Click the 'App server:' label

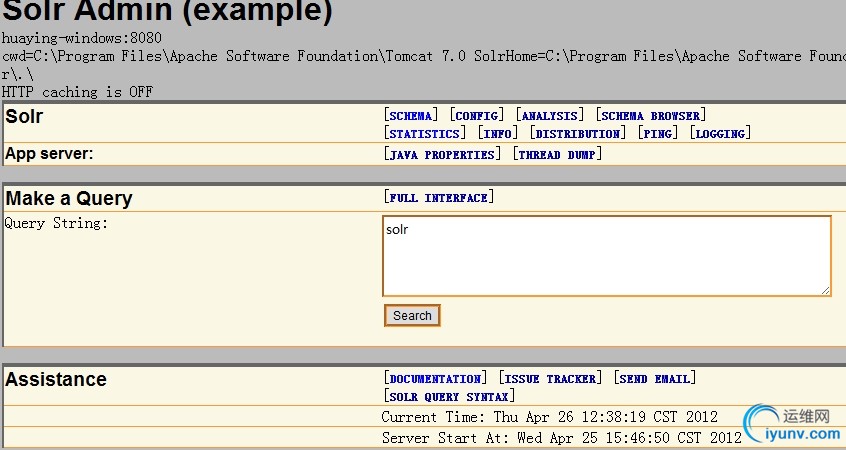pyautogui.click(x=49, y=154)
